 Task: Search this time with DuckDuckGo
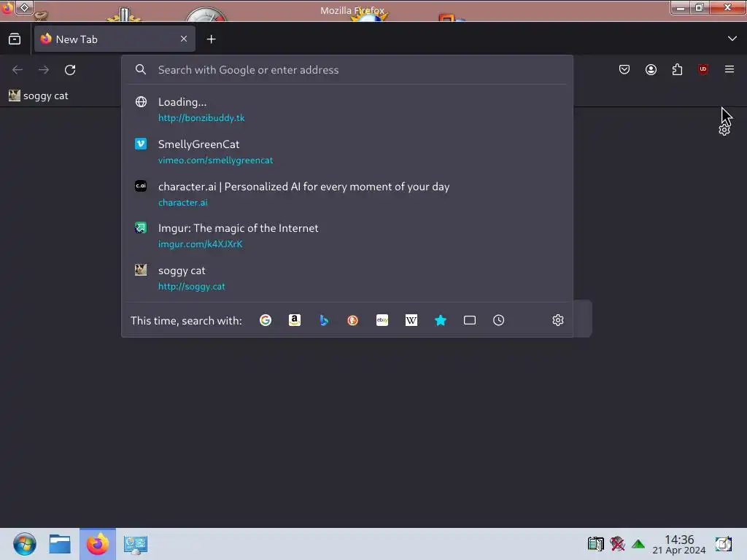(353, 321)
